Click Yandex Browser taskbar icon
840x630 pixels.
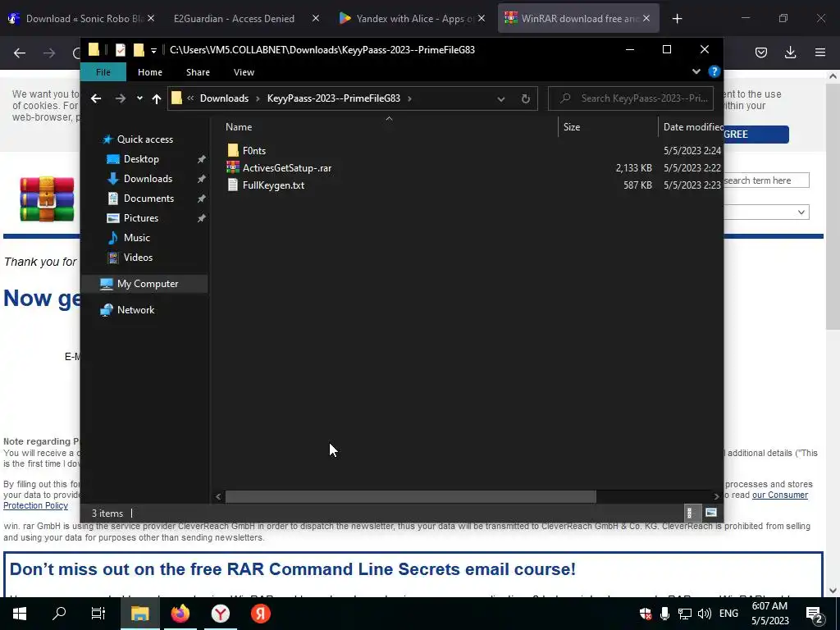(220, 614)
